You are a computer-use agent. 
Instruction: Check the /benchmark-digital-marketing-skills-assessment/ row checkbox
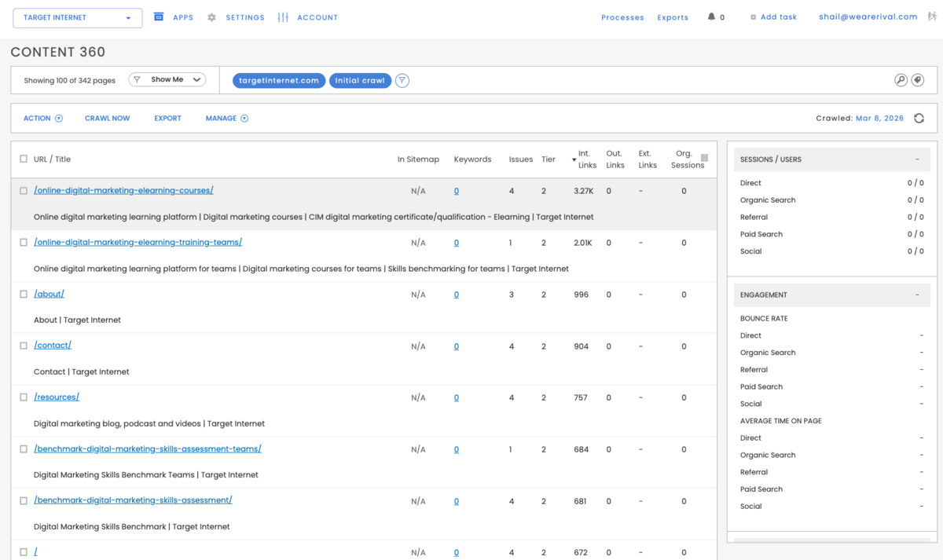point(24,501)
